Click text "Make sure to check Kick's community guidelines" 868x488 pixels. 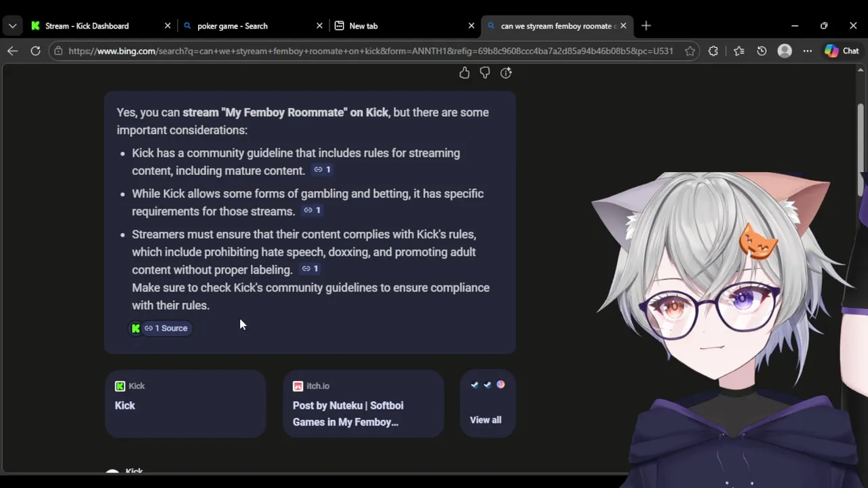point(254,287)
